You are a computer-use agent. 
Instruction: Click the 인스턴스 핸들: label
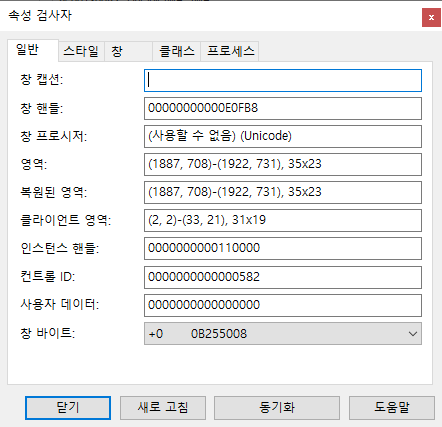pyautogui.click(x=60, y=248)
